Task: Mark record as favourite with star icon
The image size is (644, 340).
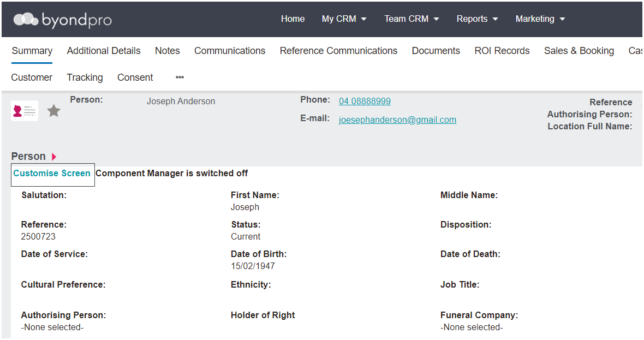Action: [x=54, y=111]
